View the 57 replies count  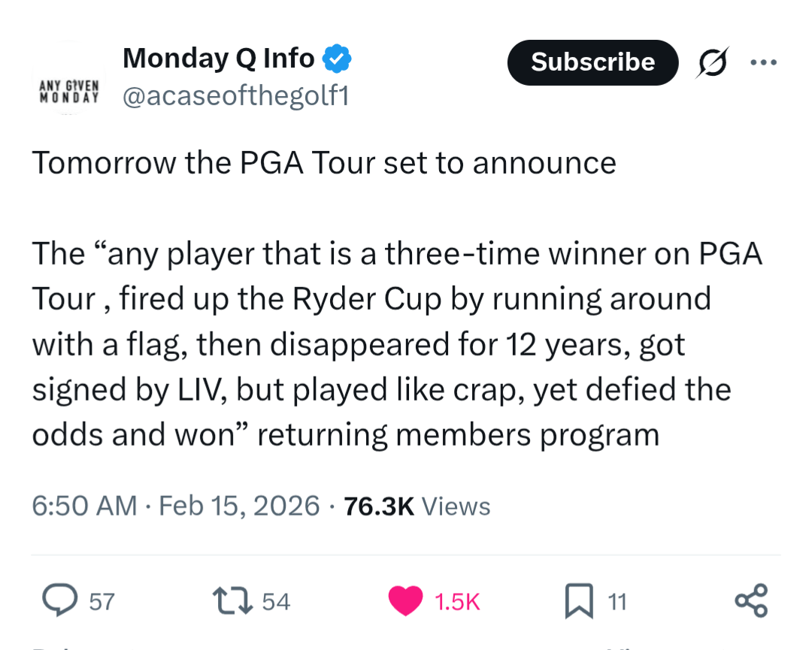pos(101,601)
